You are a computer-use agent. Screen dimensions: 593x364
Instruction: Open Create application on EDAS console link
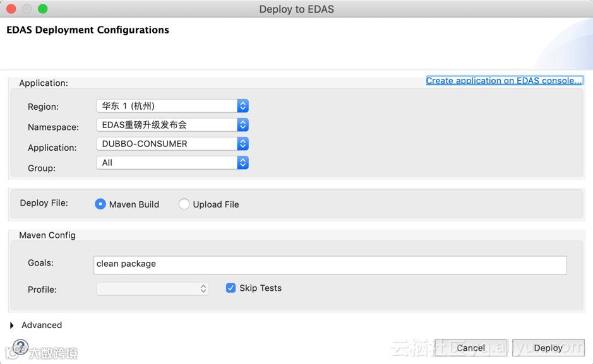[x=504, y=81]
